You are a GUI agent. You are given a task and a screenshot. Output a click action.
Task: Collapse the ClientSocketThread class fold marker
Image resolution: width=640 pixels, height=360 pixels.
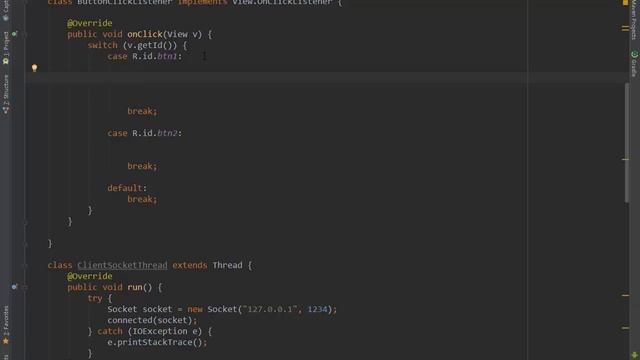click(x=25, y=265)
